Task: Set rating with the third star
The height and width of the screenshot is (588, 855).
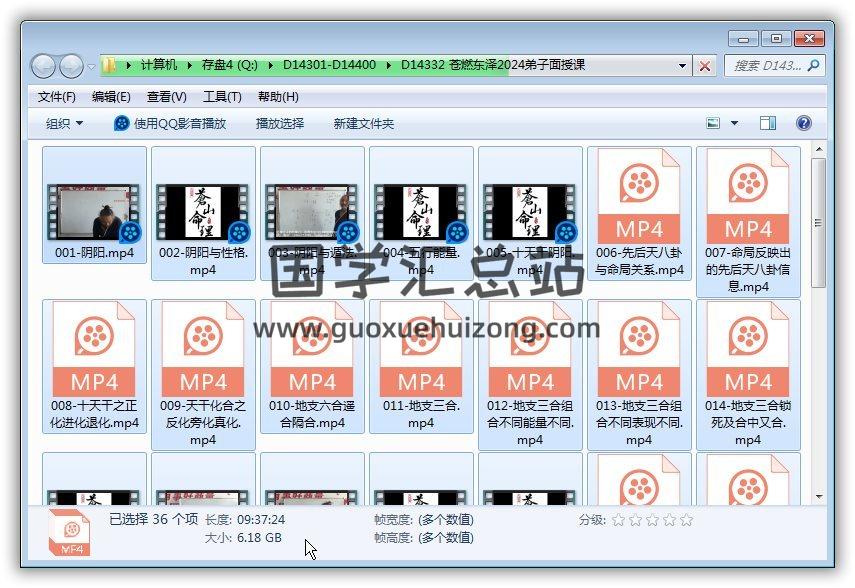Action: pos(652,520)
